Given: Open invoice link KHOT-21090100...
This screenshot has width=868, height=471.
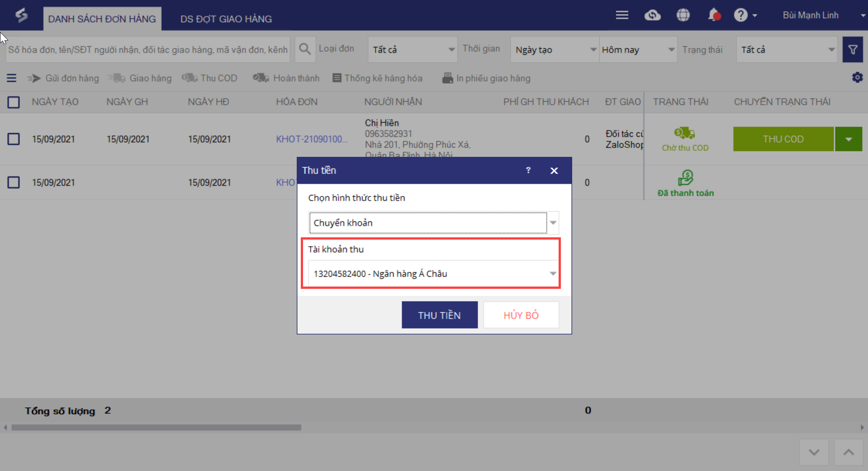Looking at the screenshot, I should pos(312,139).
